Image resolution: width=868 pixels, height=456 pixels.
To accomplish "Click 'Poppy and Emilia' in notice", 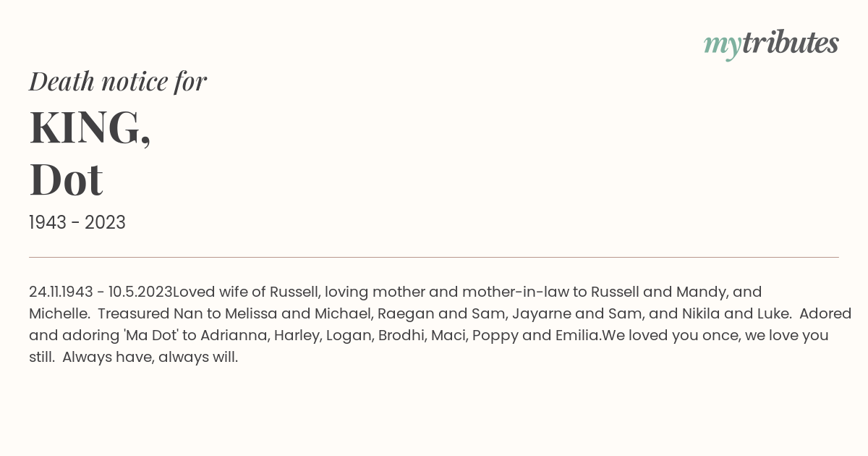I will (x=537, y=335).
